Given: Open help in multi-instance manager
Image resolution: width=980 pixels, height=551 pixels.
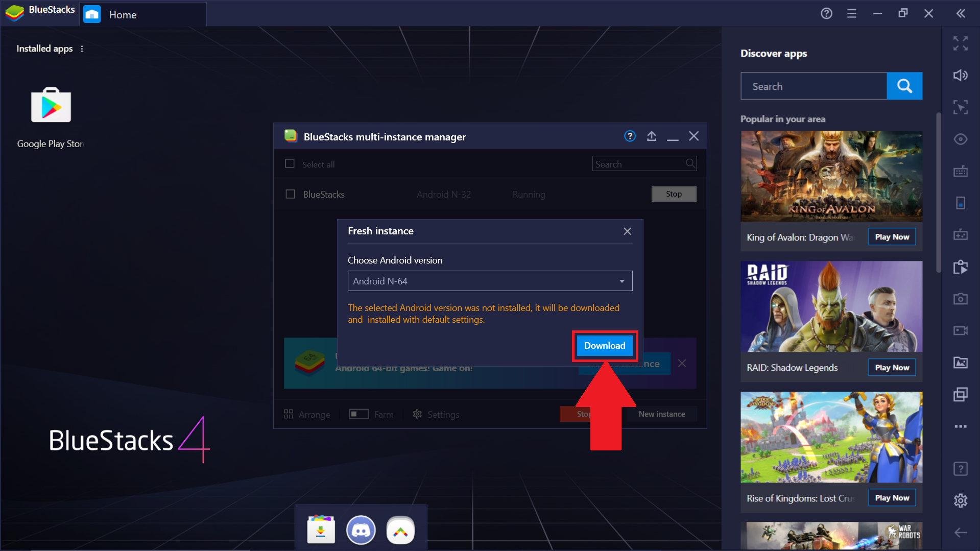Looking at the screenshot, I should [630, 136].
